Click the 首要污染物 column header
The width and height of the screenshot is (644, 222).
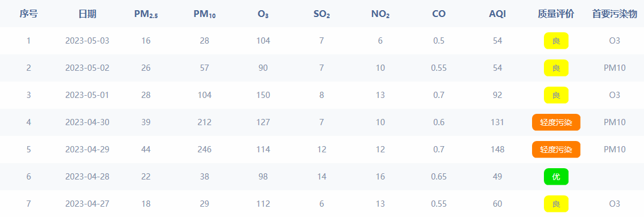pos(615,14)
